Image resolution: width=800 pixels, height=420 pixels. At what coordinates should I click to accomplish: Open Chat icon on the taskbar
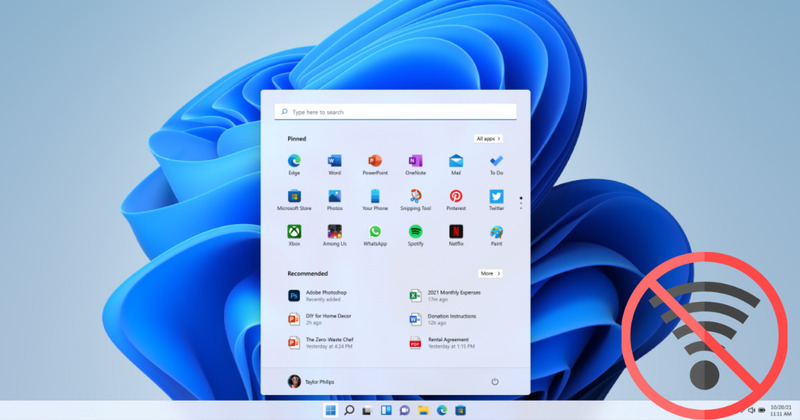tap(405, 410)
